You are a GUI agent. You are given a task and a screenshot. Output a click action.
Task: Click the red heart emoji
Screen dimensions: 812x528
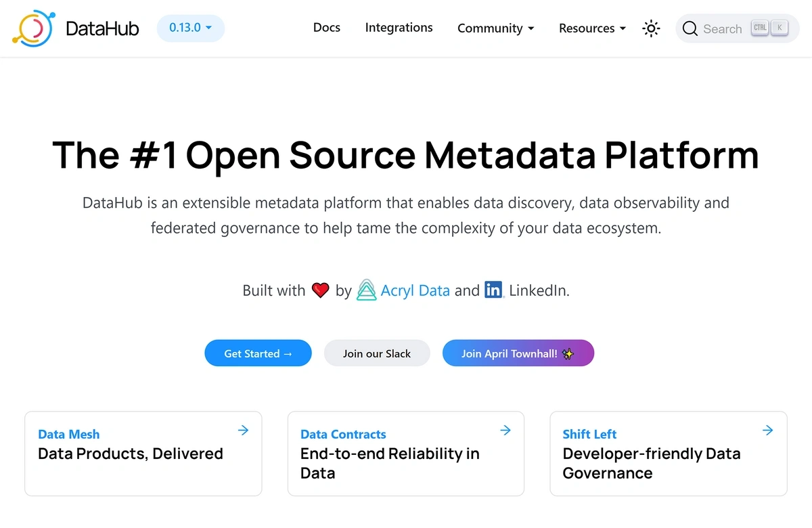[x=321, y=290]
